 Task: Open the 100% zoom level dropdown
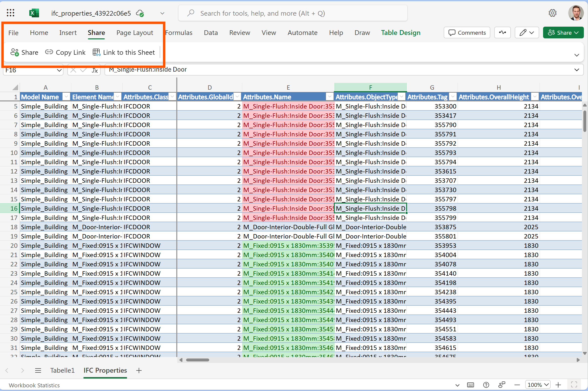pos(537,385)
